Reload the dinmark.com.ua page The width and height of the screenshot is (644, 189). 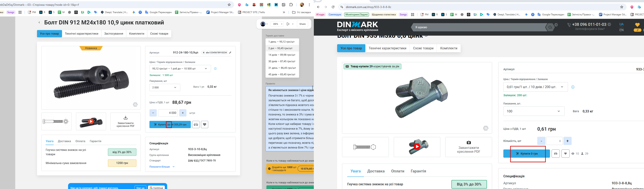[333, 7]
